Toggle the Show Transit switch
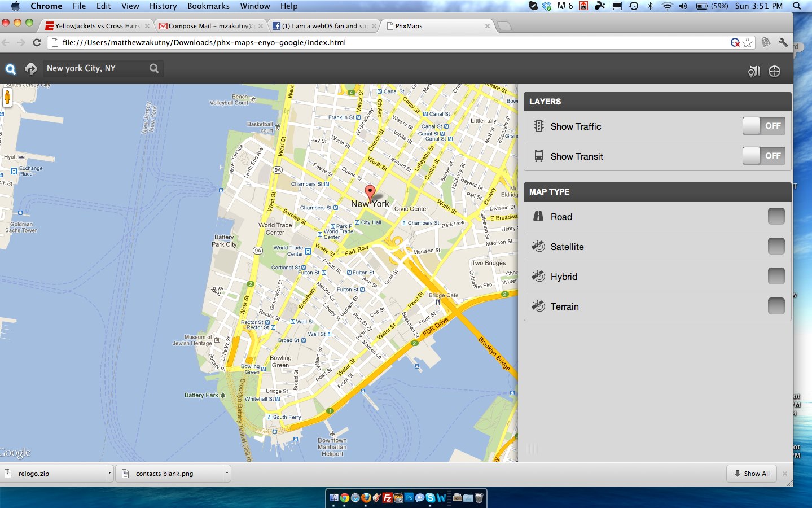 click(763, 156)
